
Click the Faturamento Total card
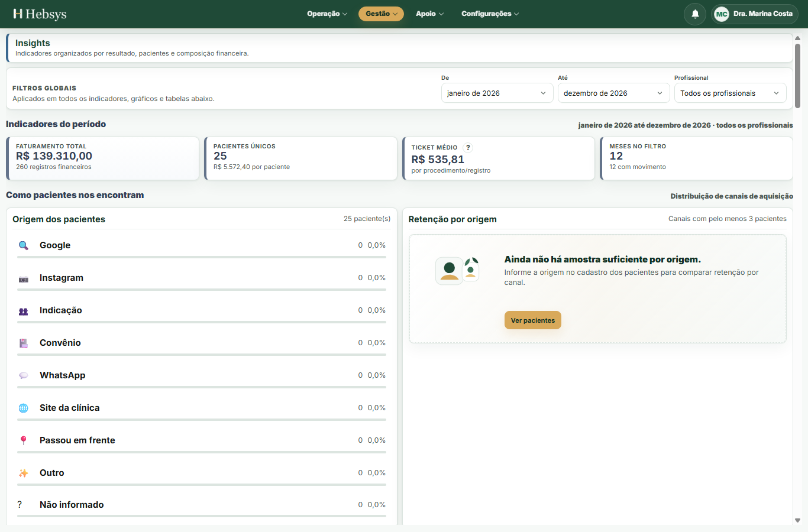102,158
